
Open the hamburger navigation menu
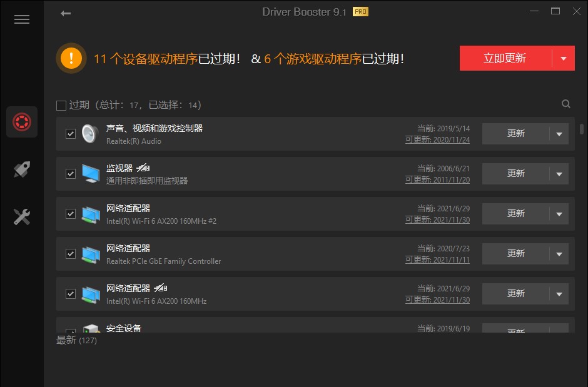[22, 19]
